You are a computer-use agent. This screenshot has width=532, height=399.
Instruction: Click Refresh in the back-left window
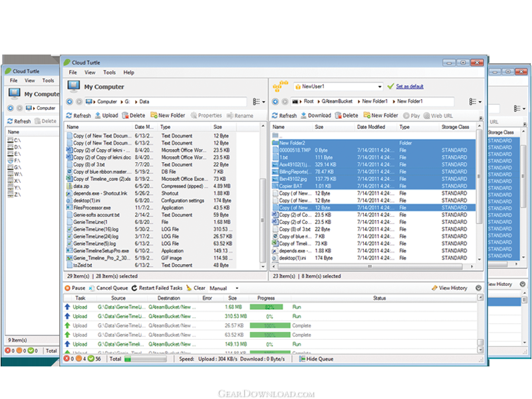pos(19,121)
